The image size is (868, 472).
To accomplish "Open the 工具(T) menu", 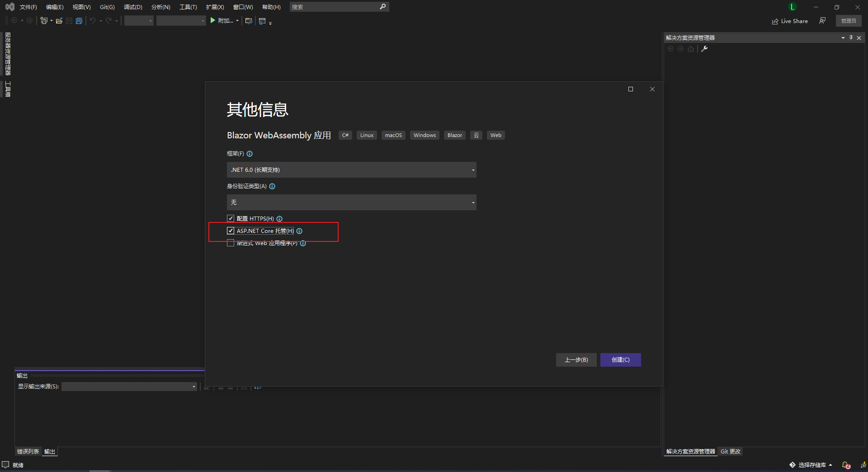I will [x=188, y=7].
